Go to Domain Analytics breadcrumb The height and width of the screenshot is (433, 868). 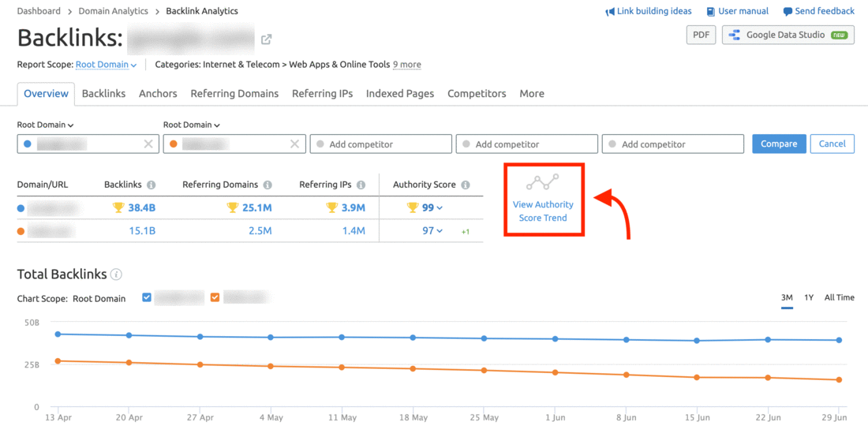[114, 11]
